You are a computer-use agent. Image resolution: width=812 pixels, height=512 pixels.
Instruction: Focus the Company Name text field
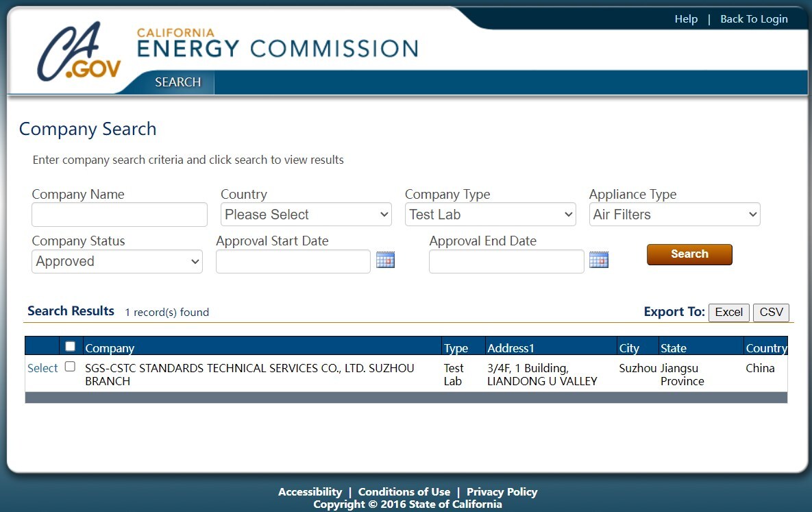click(119, 215)
